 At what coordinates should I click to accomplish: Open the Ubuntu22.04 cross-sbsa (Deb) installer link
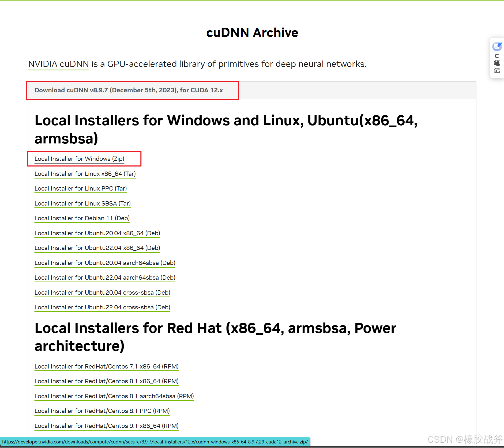pos(102,307)
